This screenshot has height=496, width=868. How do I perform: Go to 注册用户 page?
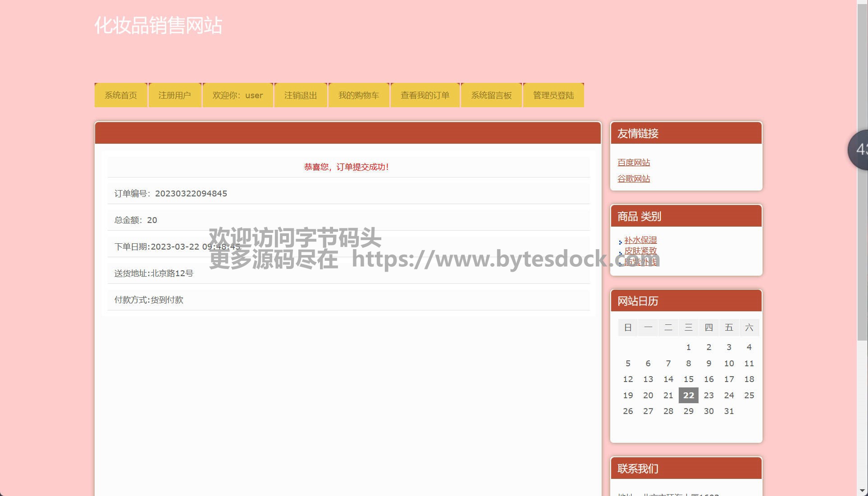click(x=174, y=96)
